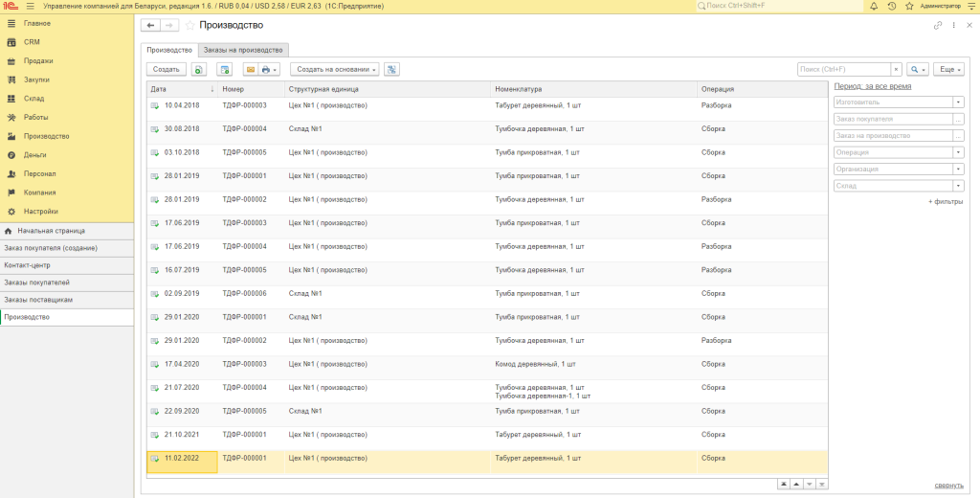Click the envelope email icon in toolbar
The height and width of the screenshot is (498, 980).
(x=250, y=70)
